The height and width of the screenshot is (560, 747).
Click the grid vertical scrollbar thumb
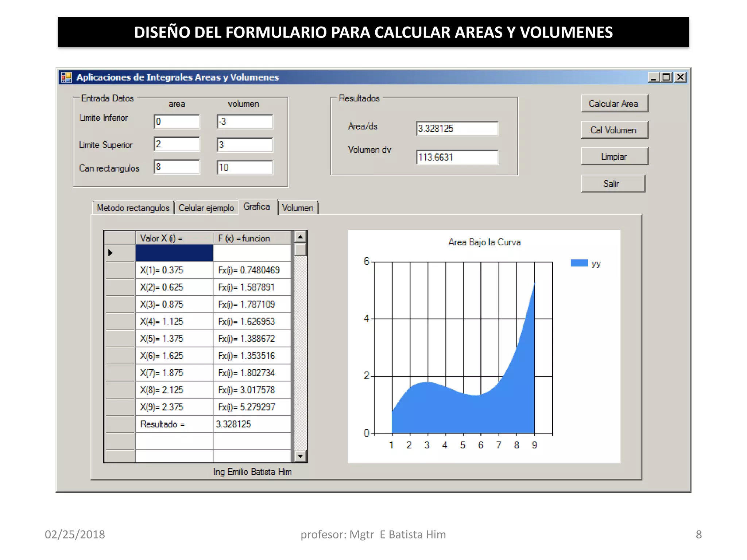(x=300, y=250)
